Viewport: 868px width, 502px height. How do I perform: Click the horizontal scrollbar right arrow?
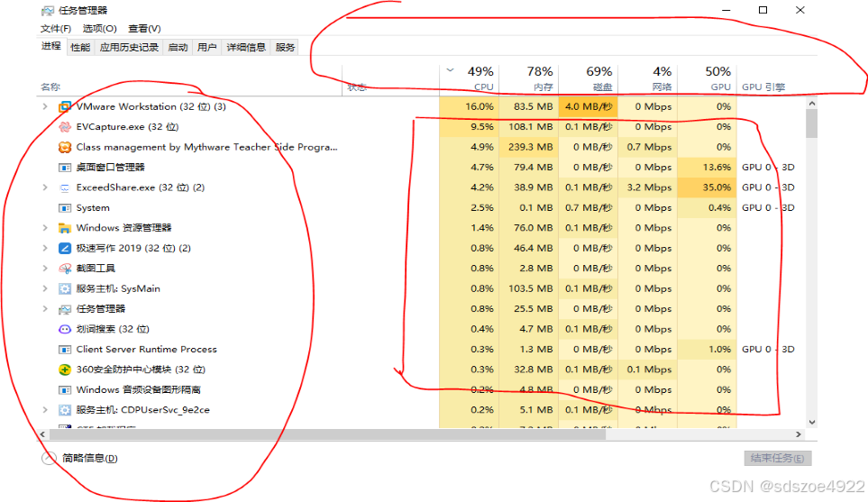tap(799, 434)
